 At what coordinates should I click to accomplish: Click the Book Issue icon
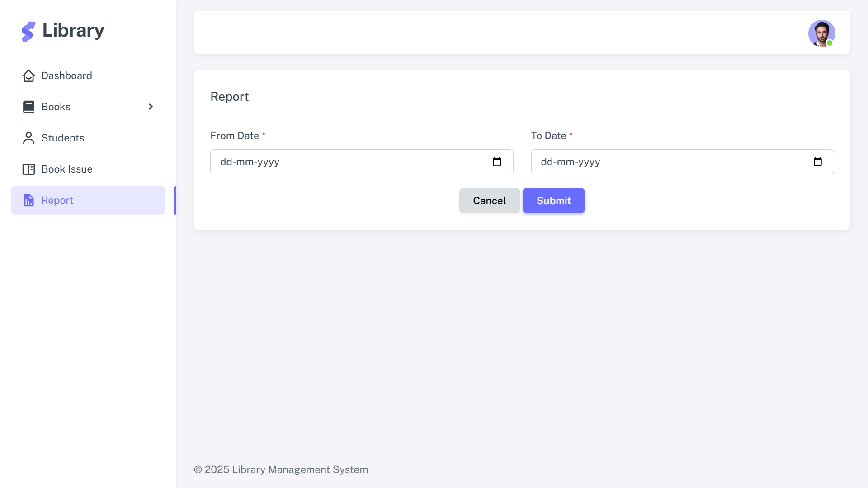[x=28, y=169]
